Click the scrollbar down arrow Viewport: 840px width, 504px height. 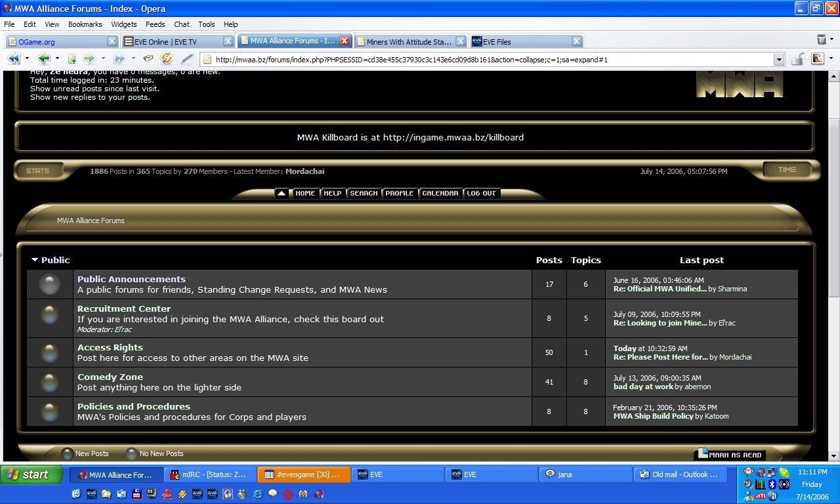pyautogui.click(x=834, y=455)
